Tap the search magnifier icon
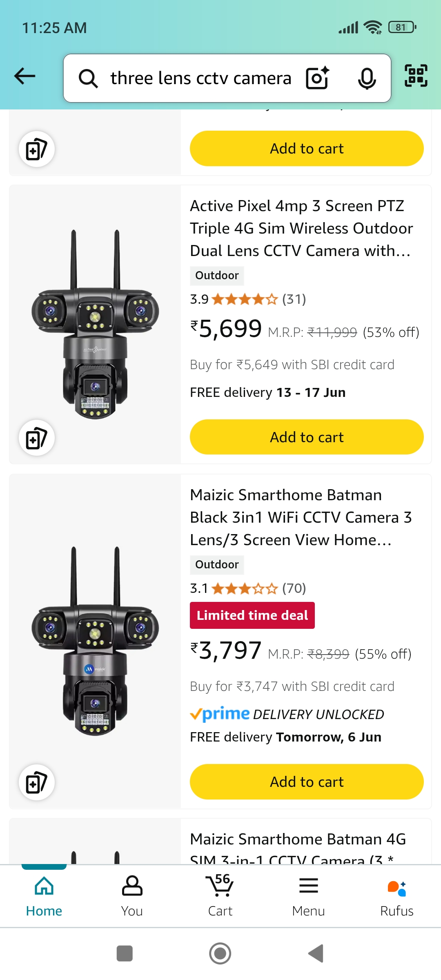The height and width of the screenshot is (980, 441). [88, 78]
